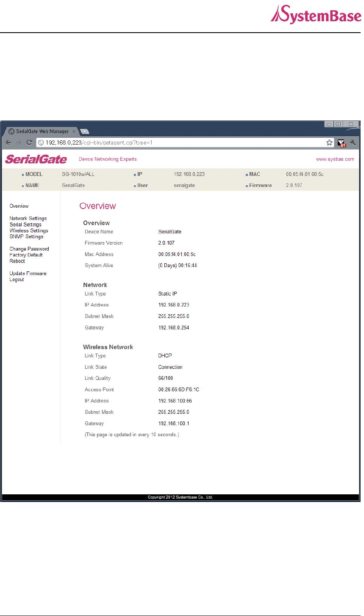Go to Change Password page

click(x=29, y=249)
